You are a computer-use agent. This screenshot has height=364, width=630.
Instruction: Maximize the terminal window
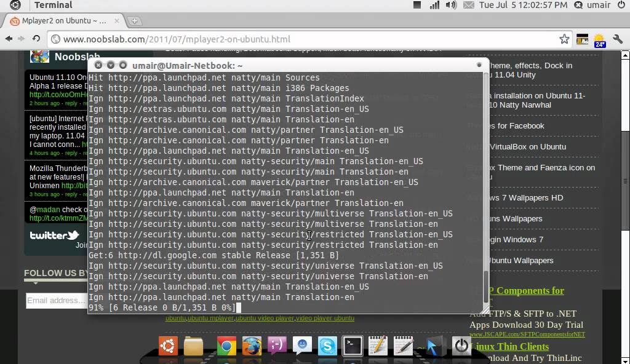pos(123,65)
